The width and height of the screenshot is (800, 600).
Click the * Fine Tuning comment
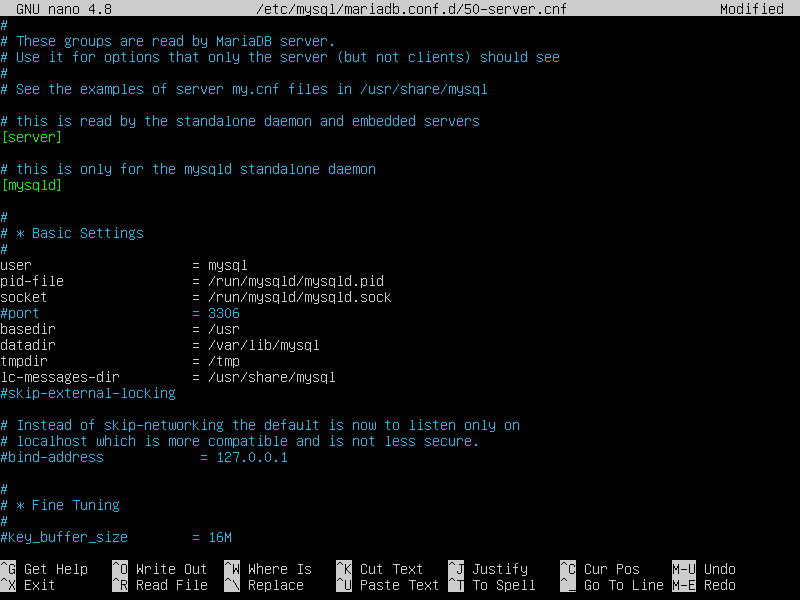pos(60,505)
